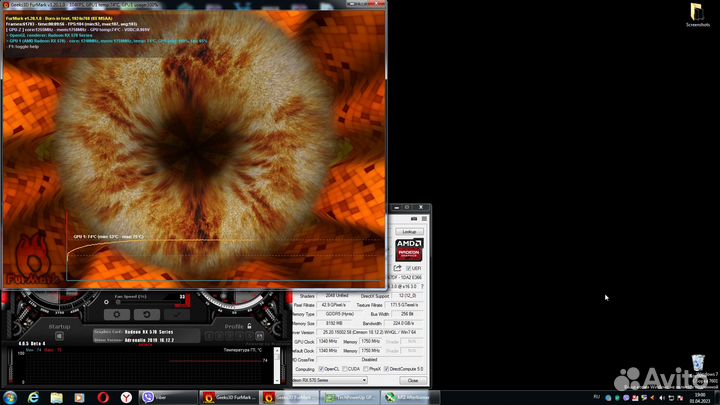Launch Opera browser from taskbar
The height and width of the screenshot is (405, 720).
(103, 397)
